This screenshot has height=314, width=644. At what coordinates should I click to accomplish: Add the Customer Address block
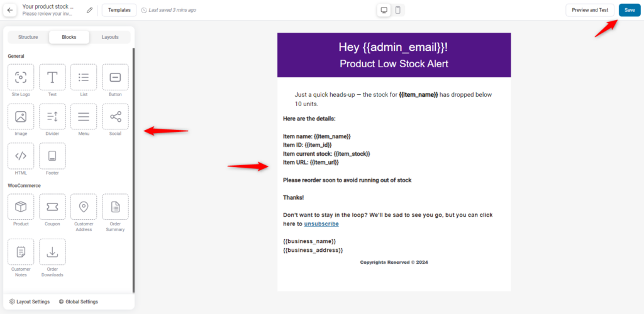[x=84, y=207]
